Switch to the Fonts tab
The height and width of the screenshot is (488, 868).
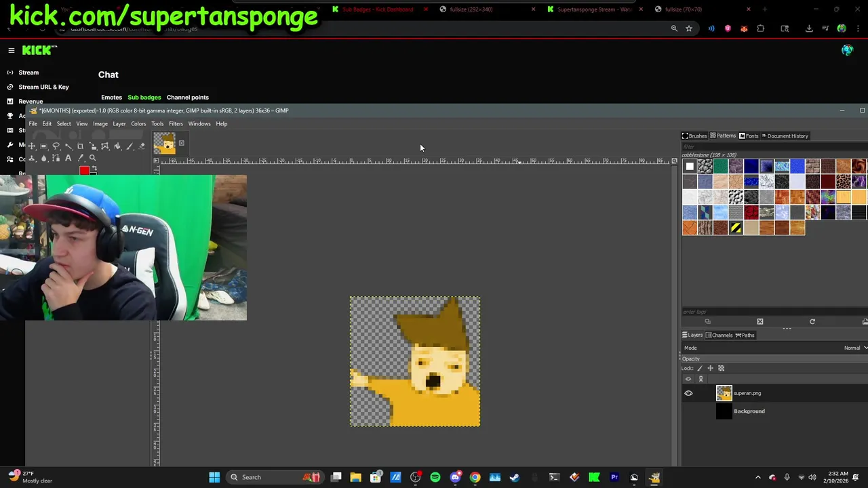click(x=749, y=136)
